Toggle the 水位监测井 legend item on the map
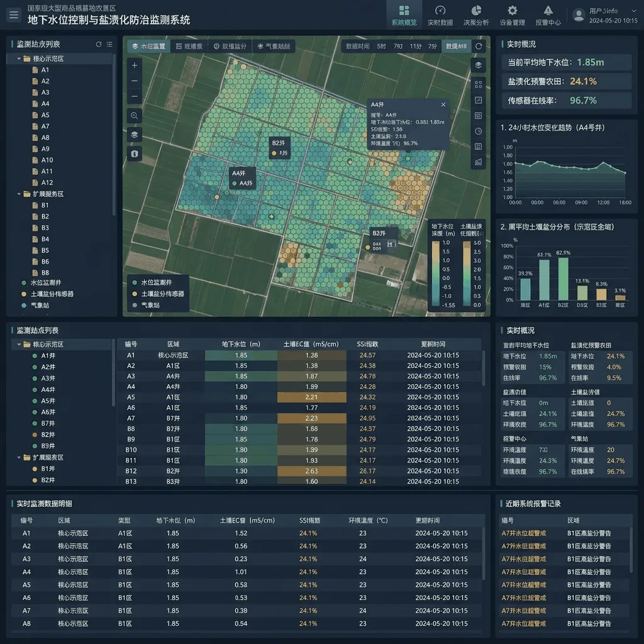Viewport: 644px width, 644px height. pos(152,282)
